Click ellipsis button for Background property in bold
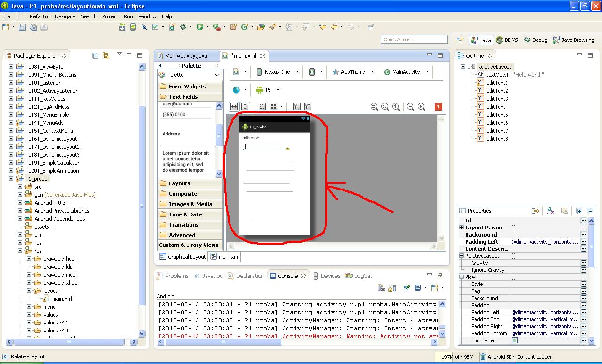The image size is (602, 364). tap(584, 235)
